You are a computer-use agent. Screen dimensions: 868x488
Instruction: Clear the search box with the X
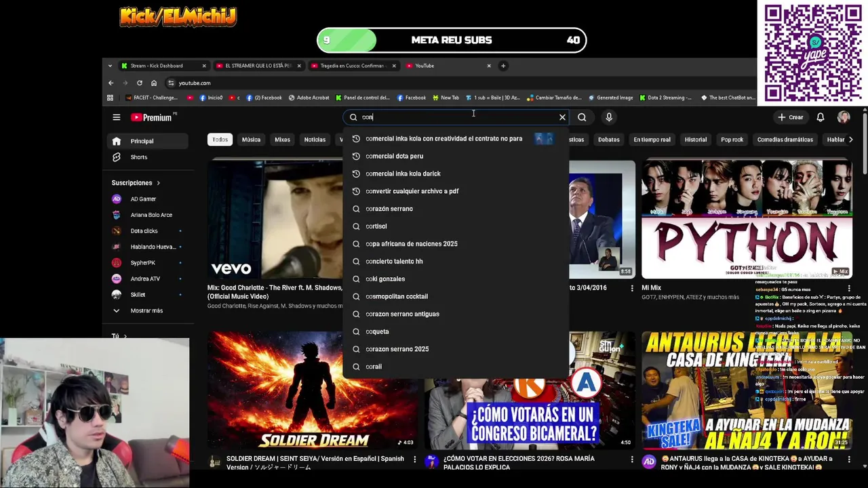click(x=562, y=117)
